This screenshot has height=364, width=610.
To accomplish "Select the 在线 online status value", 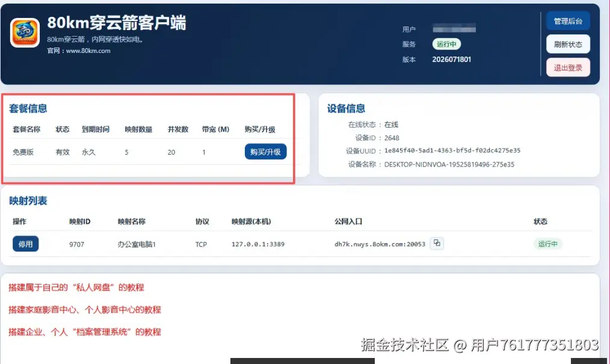I will coord(392,125).
